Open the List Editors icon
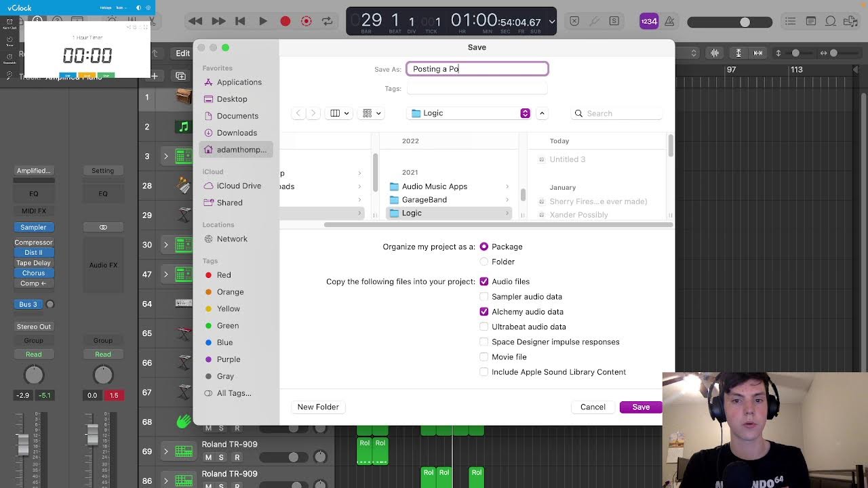 (790, 22)
